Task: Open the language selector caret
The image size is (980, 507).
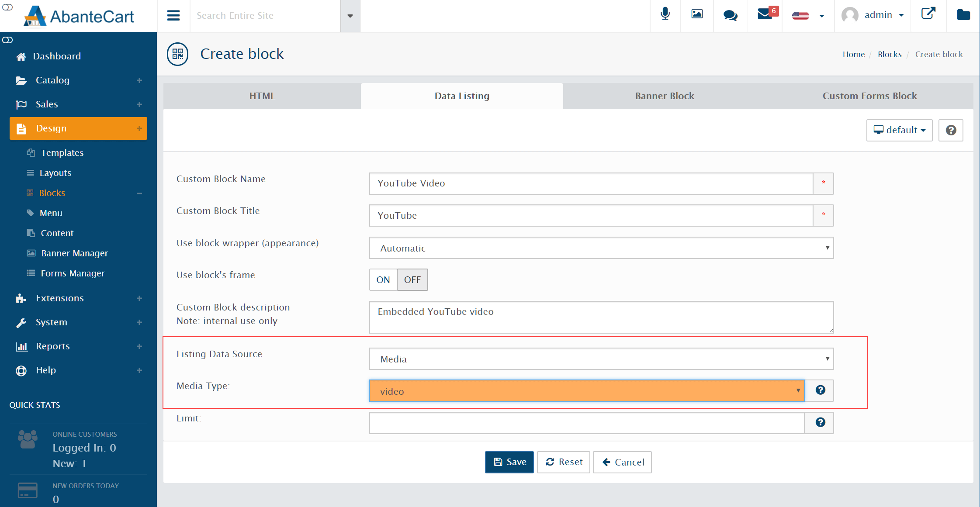Action: coord(821,16)
